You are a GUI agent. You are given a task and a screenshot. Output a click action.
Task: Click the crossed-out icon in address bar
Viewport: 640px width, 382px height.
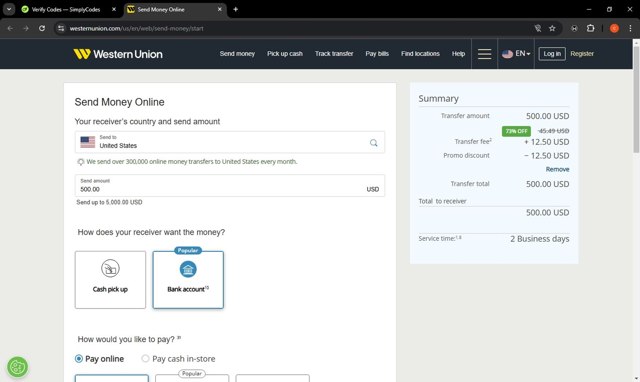[538, 28]
